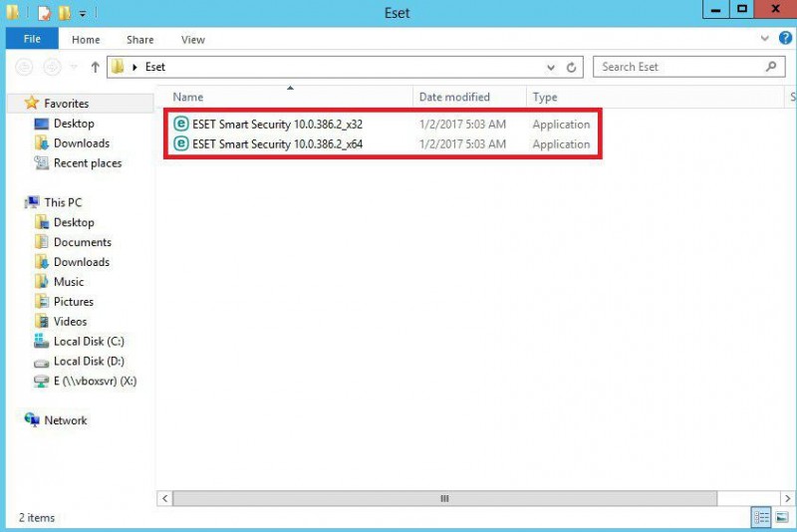The height and width of the screenshot is (532, 797).
Task: Click the search magnifier icon
Action: click(771, 66)
